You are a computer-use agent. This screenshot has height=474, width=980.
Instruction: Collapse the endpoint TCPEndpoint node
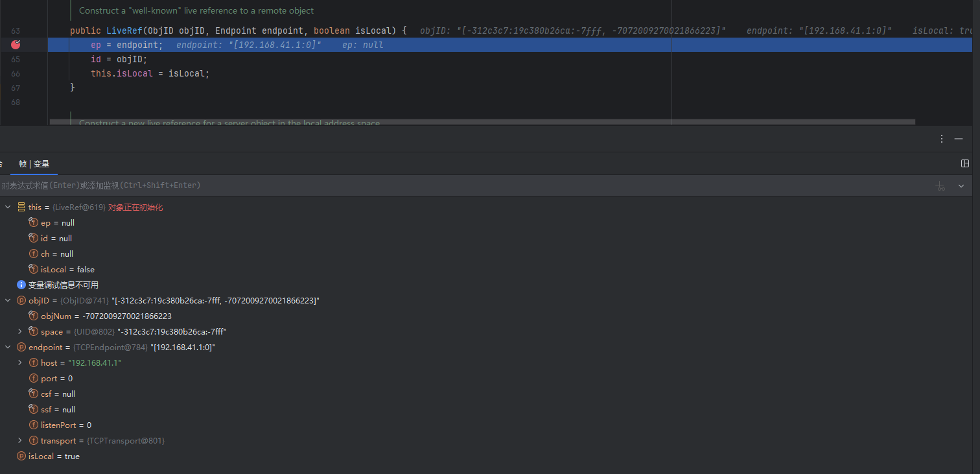point(8,348)
